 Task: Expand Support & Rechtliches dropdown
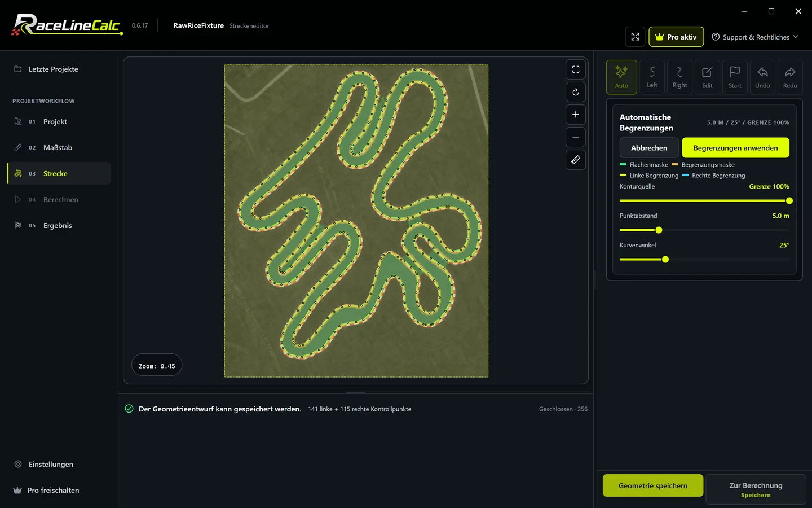point(755,37)
